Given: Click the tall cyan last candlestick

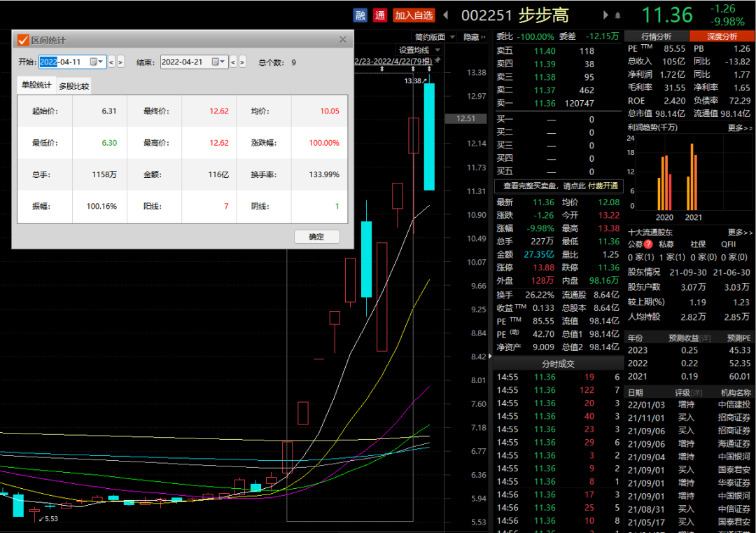Looking at the screenshot, I should click(x=429, y=137).
